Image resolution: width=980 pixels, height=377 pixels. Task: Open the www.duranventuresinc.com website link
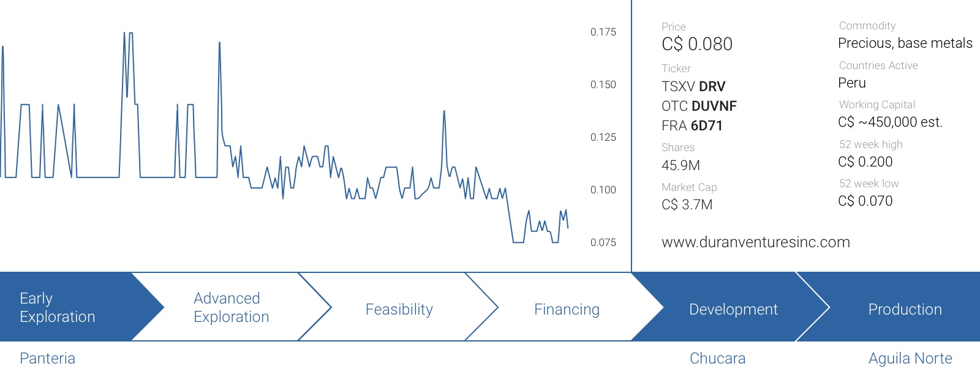tap(756, 242)
